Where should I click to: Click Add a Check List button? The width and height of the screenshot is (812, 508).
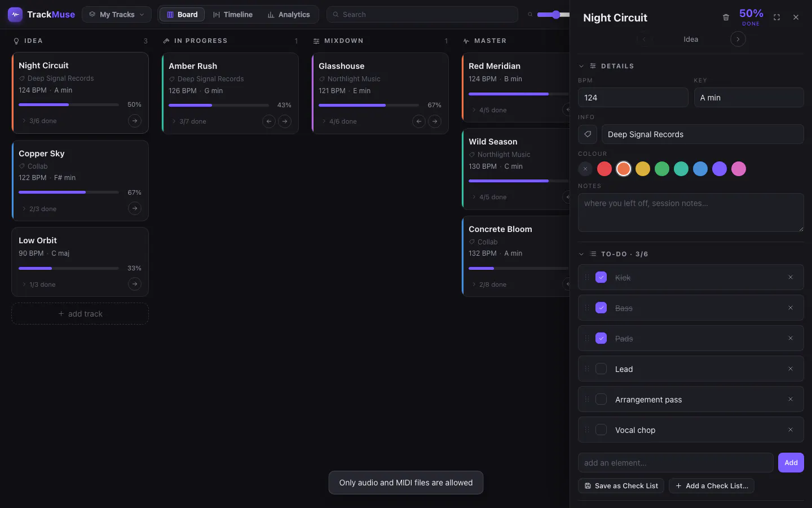(712, 486)
